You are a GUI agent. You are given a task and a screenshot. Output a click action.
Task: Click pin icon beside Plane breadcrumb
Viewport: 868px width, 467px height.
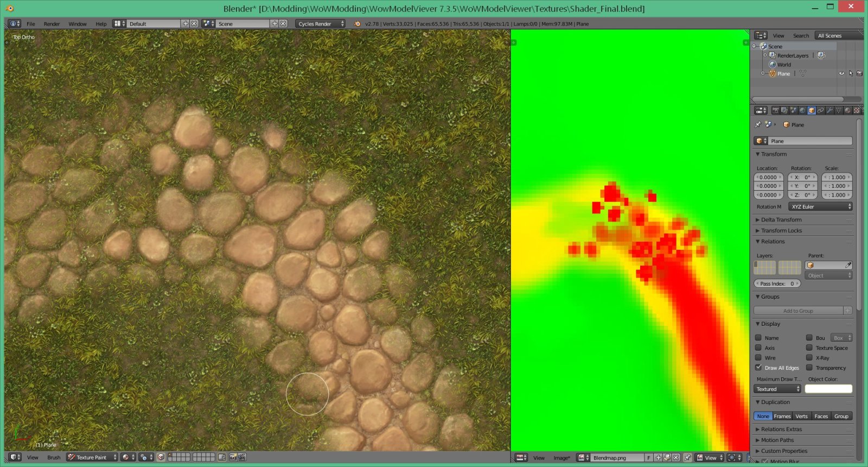[758, 124]
